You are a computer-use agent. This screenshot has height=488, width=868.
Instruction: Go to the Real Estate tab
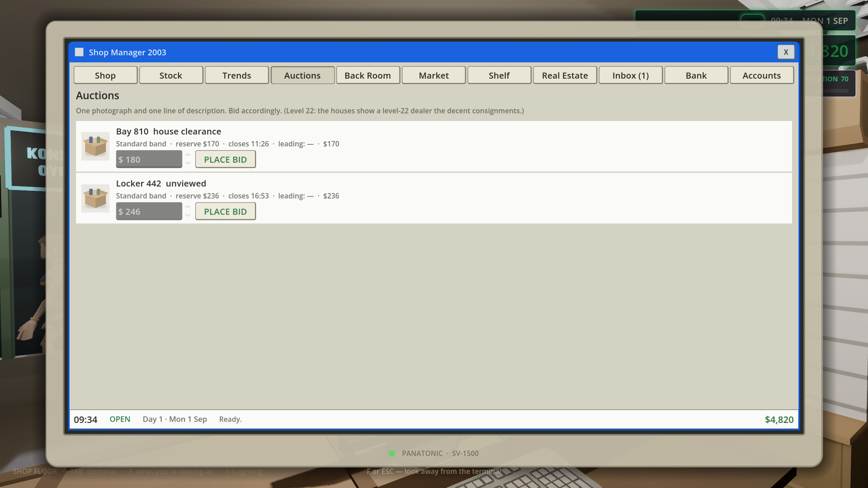click(565, 75)
